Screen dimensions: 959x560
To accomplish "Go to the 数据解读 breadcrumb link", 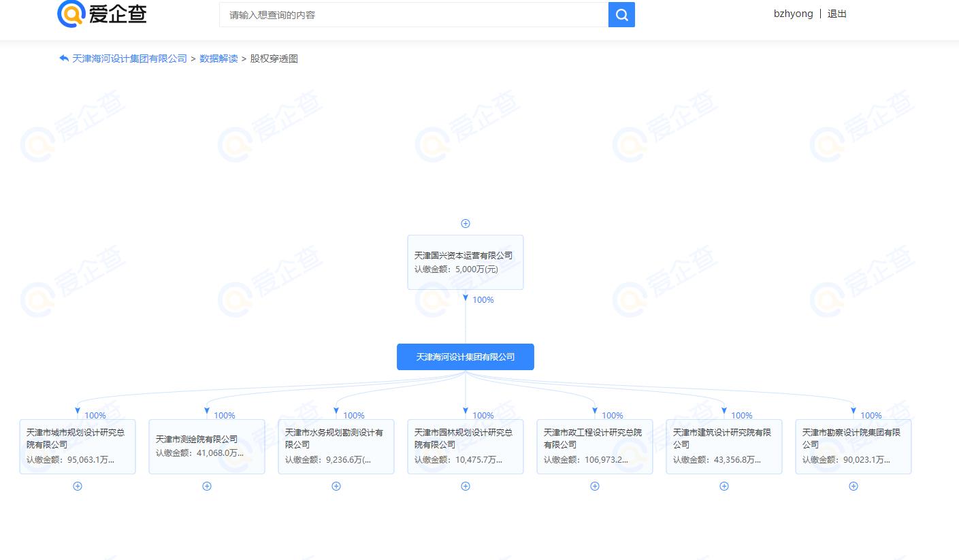I will [x=218, y=59].
